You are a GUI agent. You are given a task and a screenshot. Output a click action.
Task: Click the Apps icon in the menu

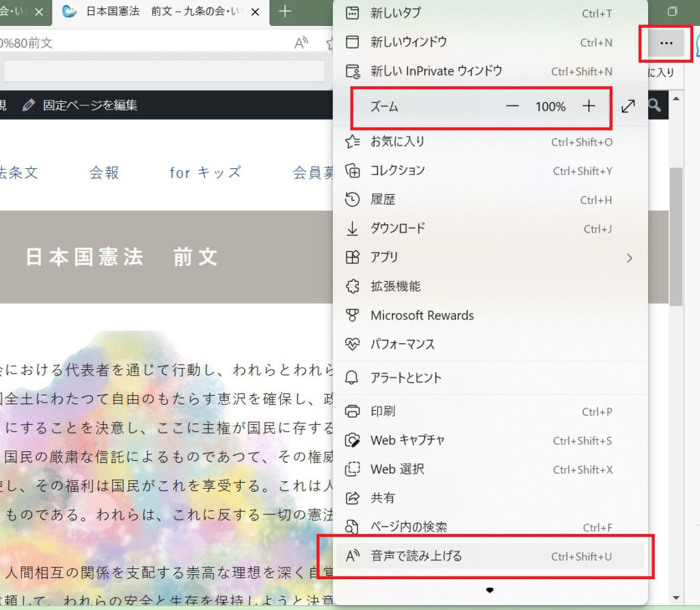pos(352,257)
